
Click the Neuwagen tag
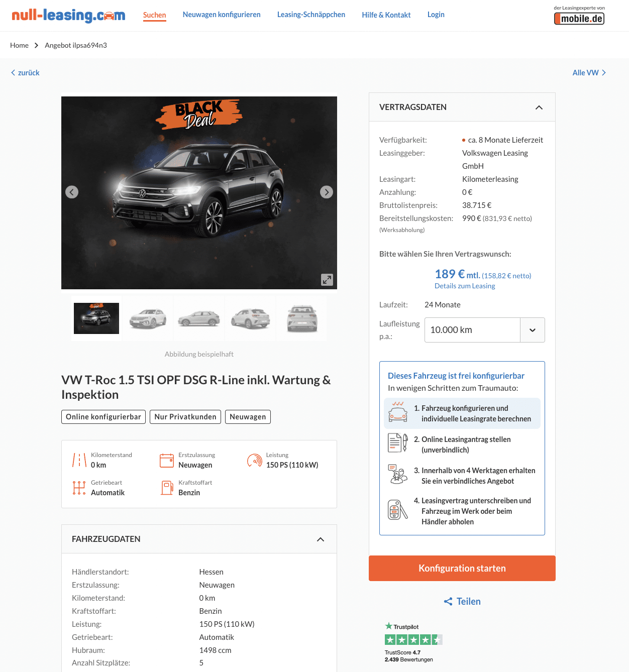pos(248,417)
